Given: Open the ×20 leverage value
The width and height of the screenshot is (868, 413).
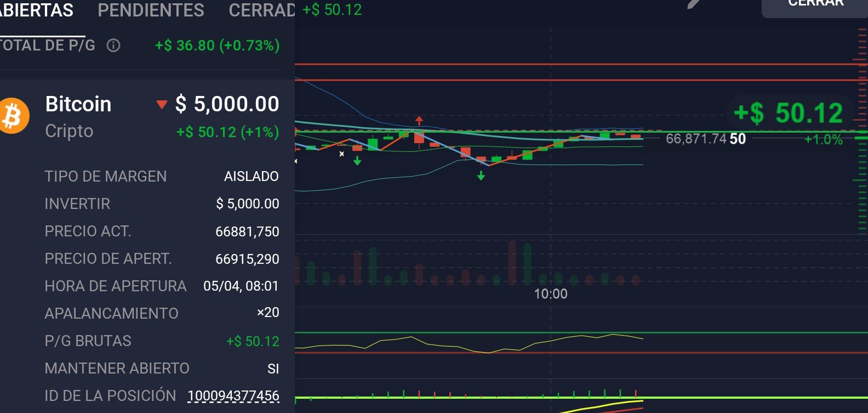Looking at the screenshot, I should [268, 313].
